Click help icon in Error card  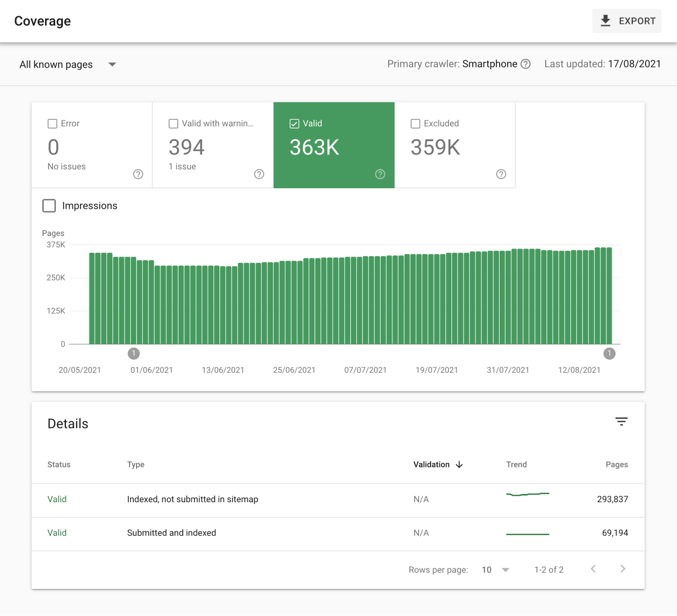pyautogui.click(x=138, y=174)
